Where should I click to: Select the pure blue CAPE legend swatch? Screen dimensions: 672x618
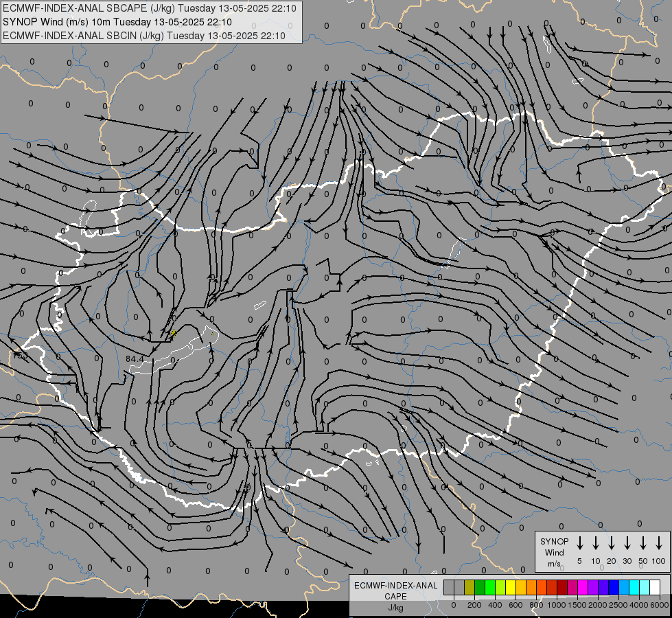coord(614,587)
